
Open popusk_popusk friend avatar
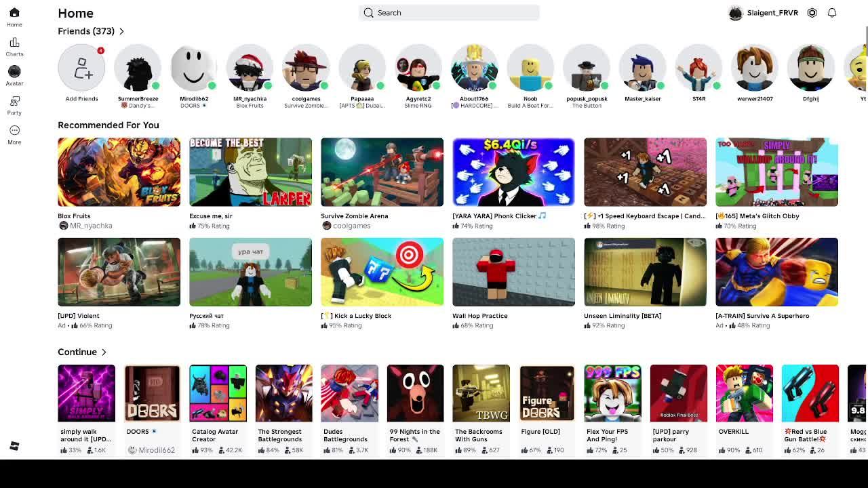tap(587, 68)
